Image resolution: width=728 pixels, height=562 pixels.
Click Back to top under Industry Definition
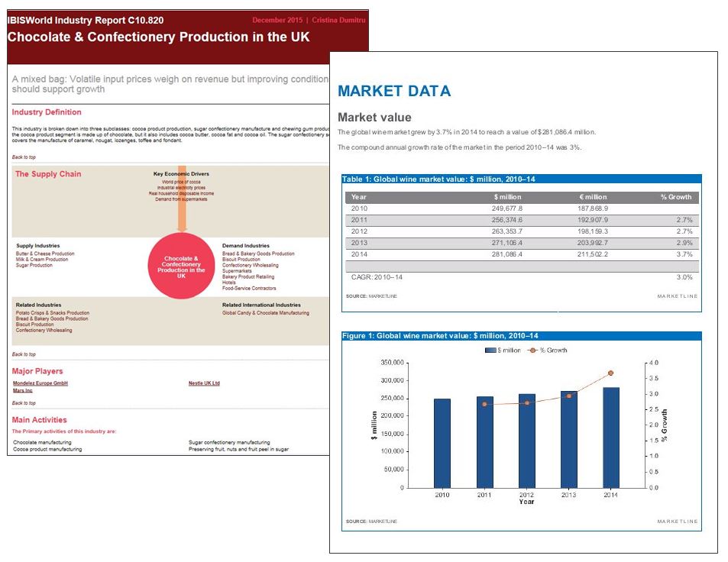click(x=24, y=157)
